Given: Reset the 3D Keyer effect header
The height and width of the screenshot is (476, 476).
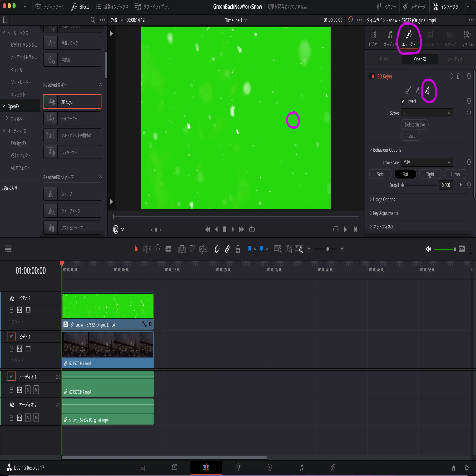Looking at the screenshot, I should (469, 76).
